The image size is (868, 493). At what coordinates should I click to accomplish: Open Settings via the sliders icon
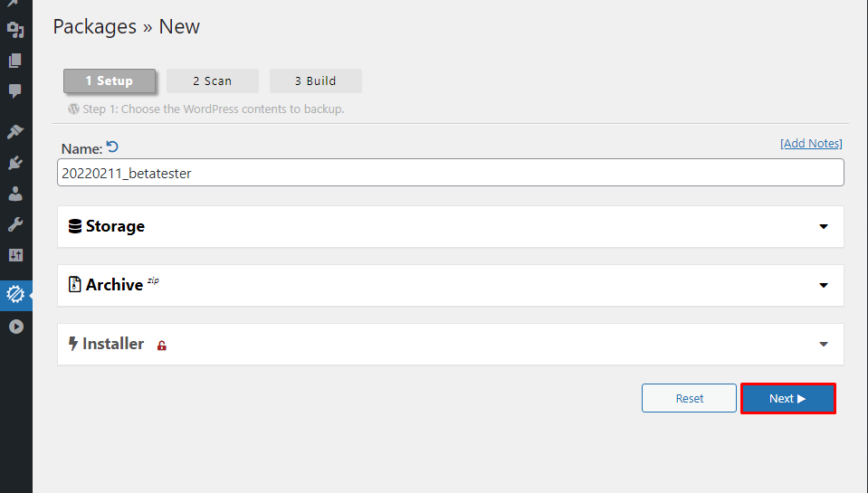pos(15,255)
